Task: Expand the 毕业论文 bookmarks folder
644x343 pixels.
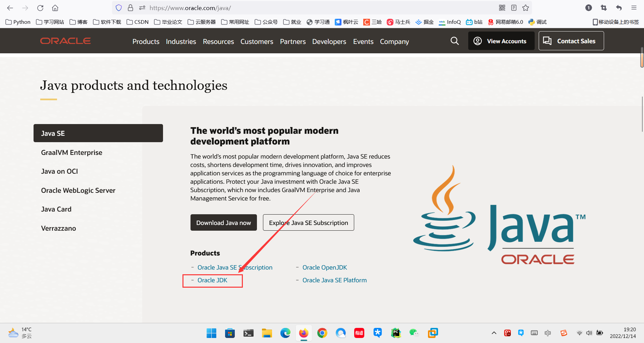Action: (168, 22)
